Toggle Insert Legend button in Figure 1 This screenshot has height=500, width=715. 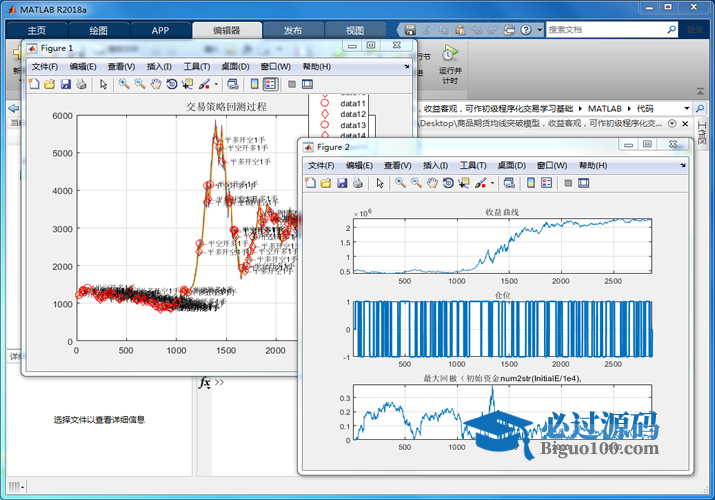click(270, 84)
